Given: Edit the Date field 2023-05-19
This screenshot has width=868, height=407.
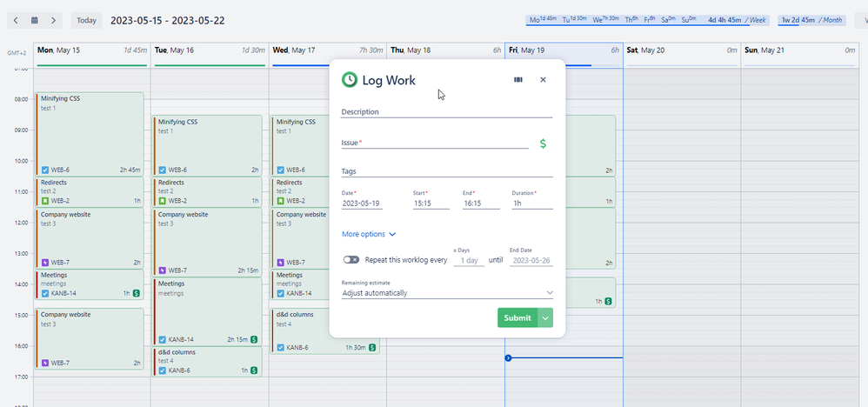Looking at the screenshot, I should click(x=362, y=203).
